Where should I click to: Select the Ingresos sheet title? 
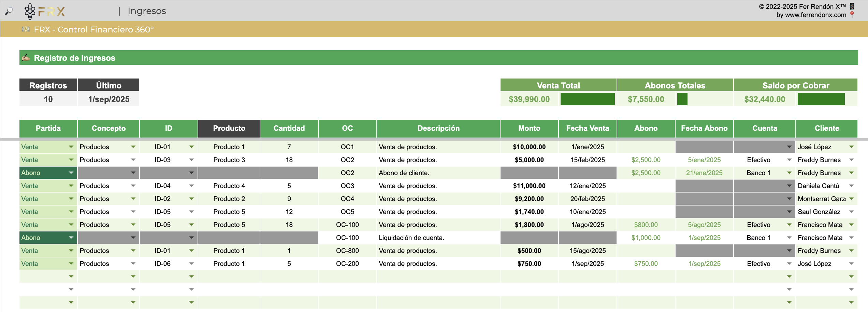147,11
